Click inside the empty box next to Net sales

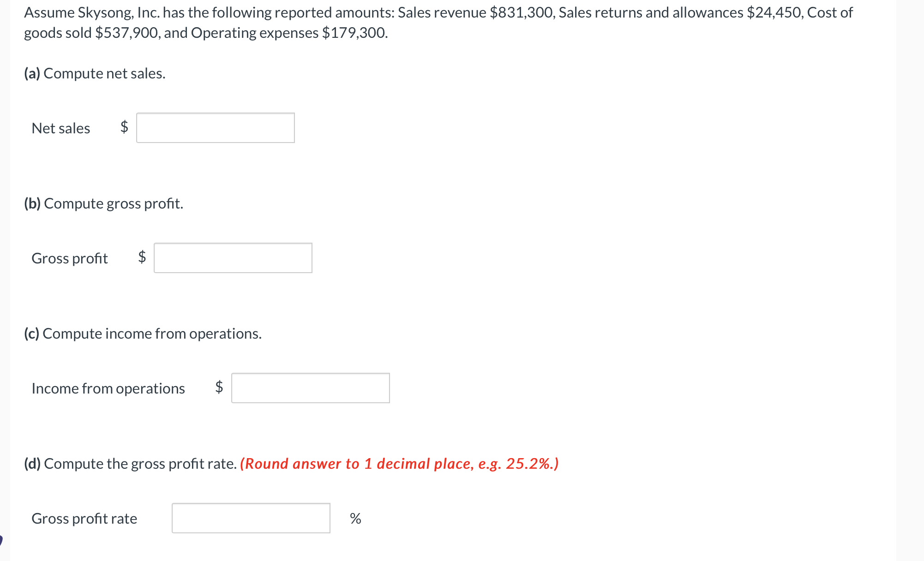tap(215, 128)
